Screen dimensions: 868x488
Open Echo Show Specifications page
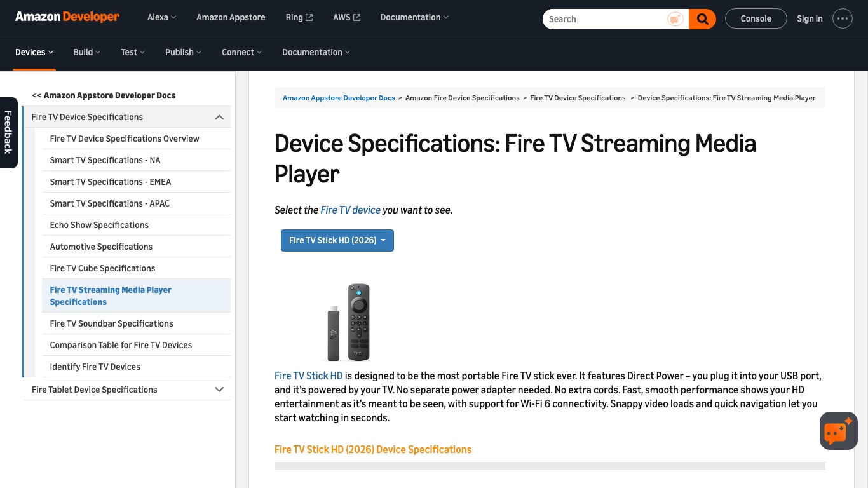tap(99, 225)
